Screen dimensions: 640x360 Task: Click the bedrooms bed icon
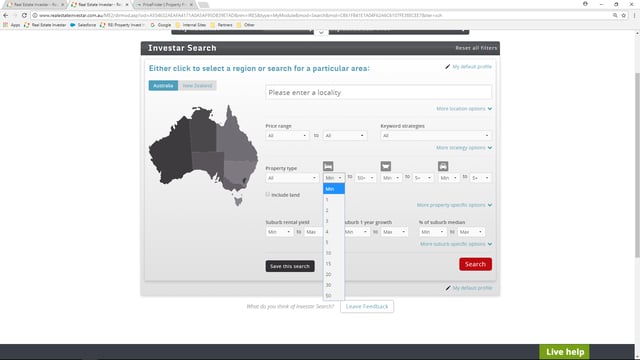click(x=328, y=166)
